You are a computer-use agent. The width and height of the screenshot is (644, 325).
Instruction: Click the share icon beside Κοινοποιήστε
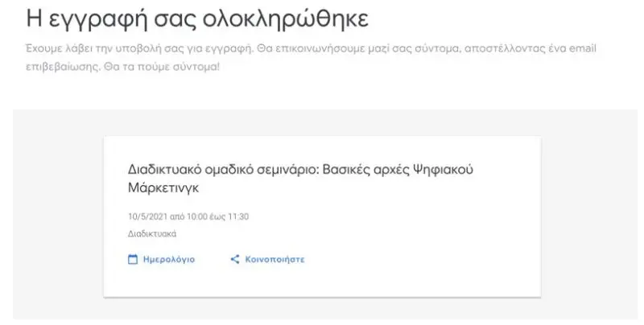[x=235, y=259]
